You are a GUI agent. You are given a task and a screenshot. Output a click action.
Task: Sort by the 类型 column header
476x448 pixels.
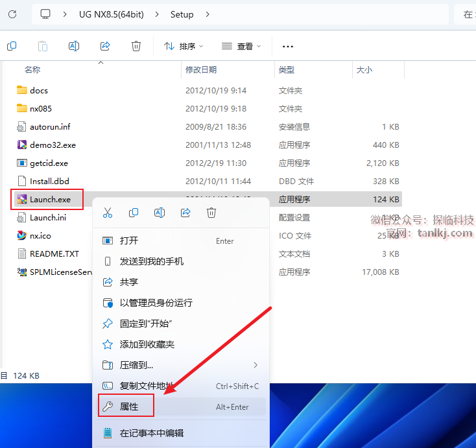(287, 70)
